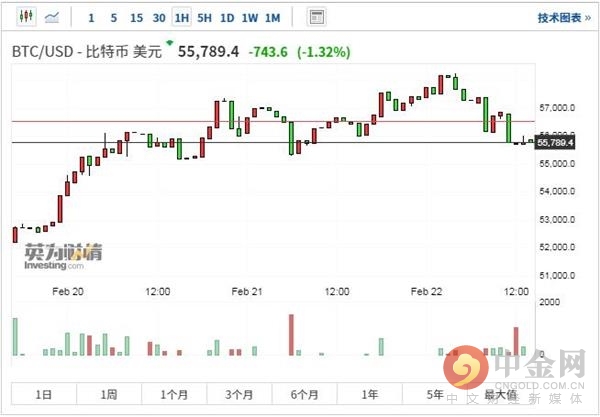Choose the 1日 time range tab

click(x=44, y=394)
